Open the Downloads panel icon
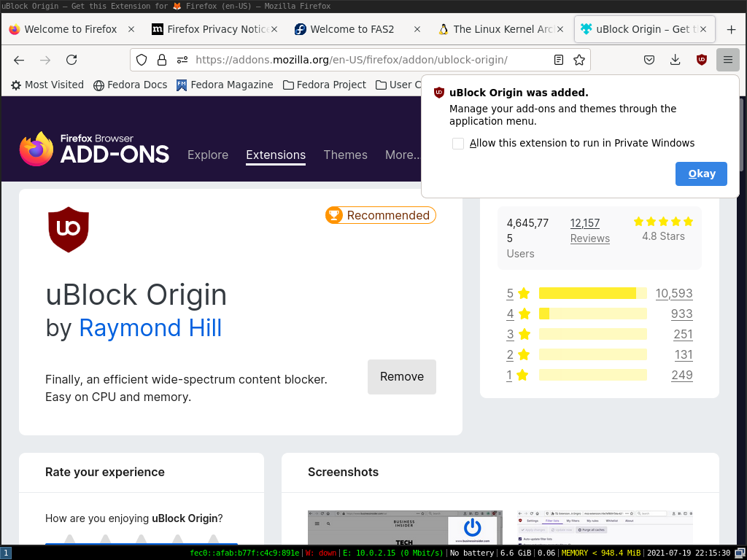747x560 pixels. [675, 60]
